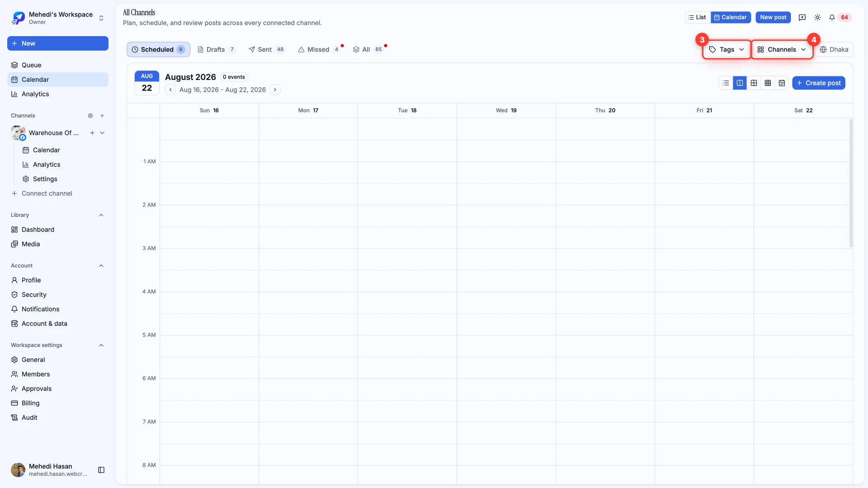Go to previous week arrow

170,89
